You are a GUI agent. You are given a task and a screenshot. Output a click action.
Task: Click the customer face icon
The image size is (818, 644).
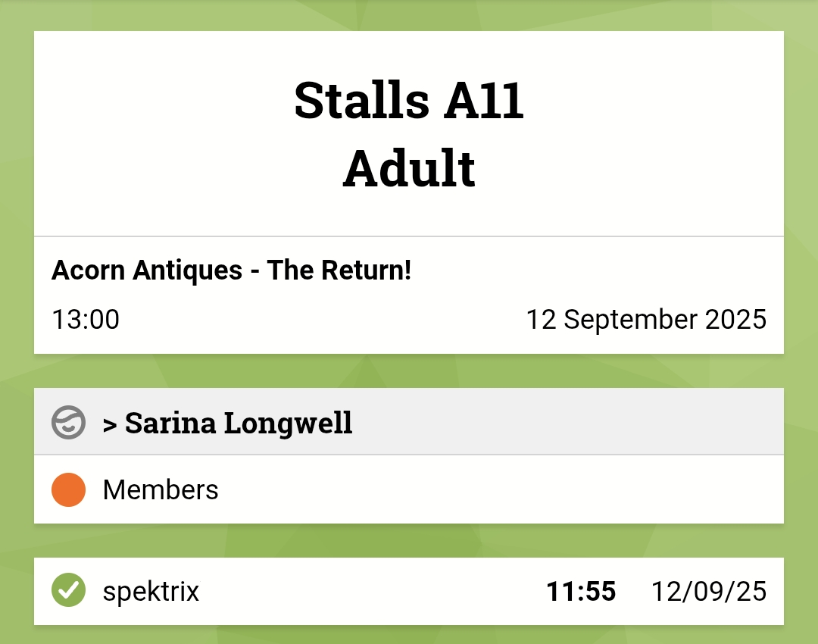tap(68, 422)
